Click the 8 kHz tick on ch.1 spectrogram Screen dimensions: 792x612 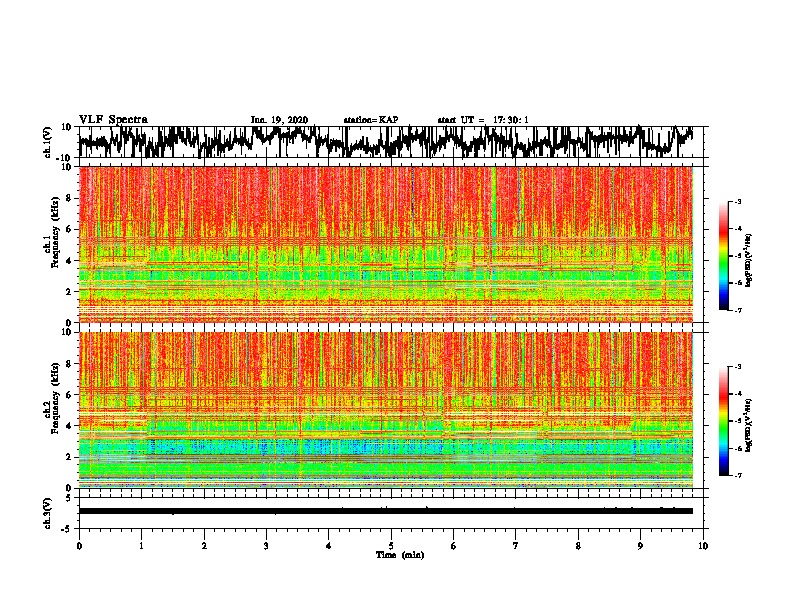(70, 198)
